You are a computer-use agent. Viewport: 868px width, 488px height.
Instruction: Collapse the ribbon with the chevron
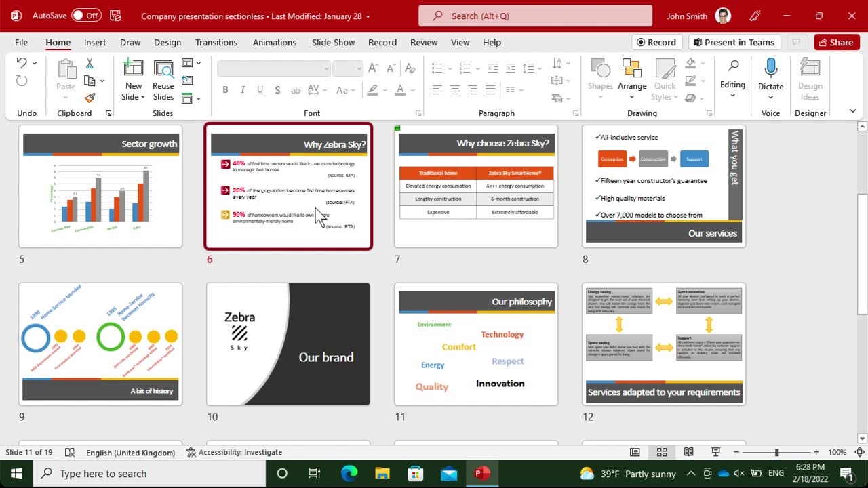click(x=852, y=111)
